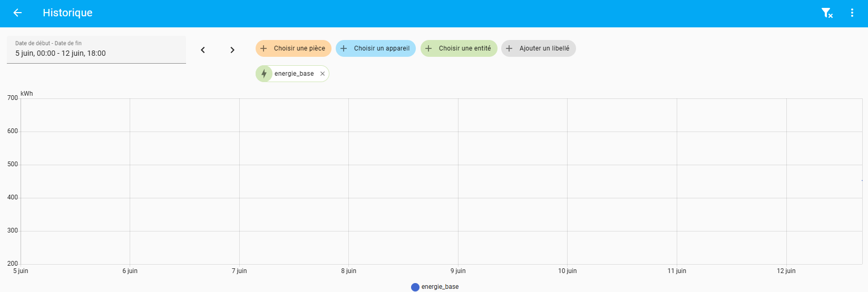868x292 pixels.
Task: Click the plus icon on Choisir un appareil
Action: coord(344,48)
